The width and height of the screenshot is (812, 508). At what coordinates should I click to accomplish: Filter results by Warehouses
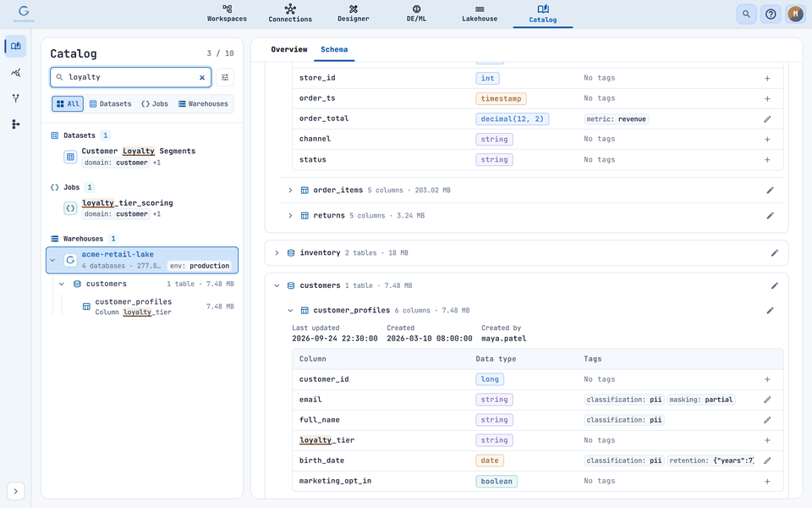[x=203, y=103]
